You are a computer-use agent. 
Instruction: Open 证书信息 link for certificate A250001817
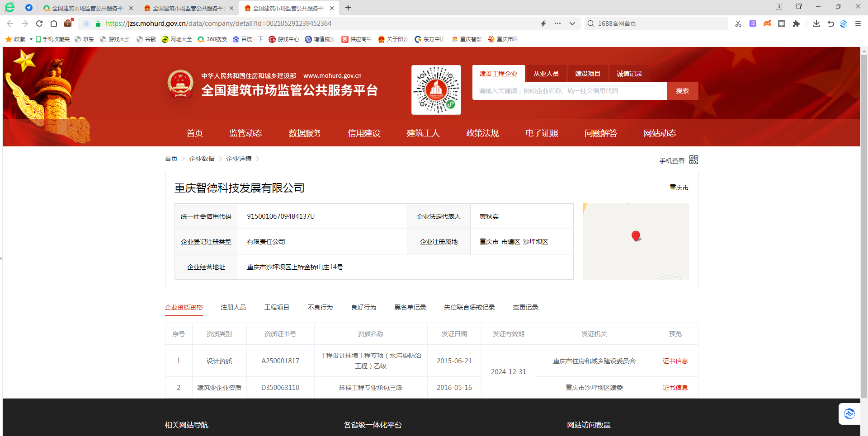pos(675,361)
